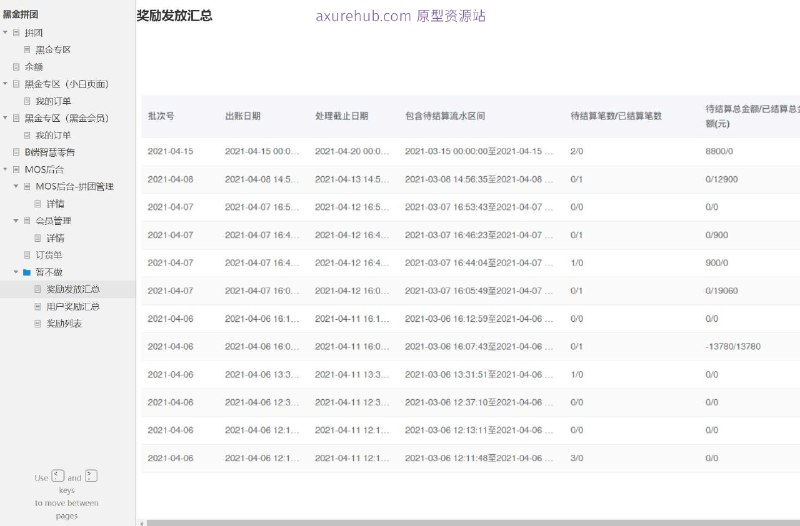The image size is (800, 526).
Task: Click the 2/0 count cell
Action: tap(577, 152)
